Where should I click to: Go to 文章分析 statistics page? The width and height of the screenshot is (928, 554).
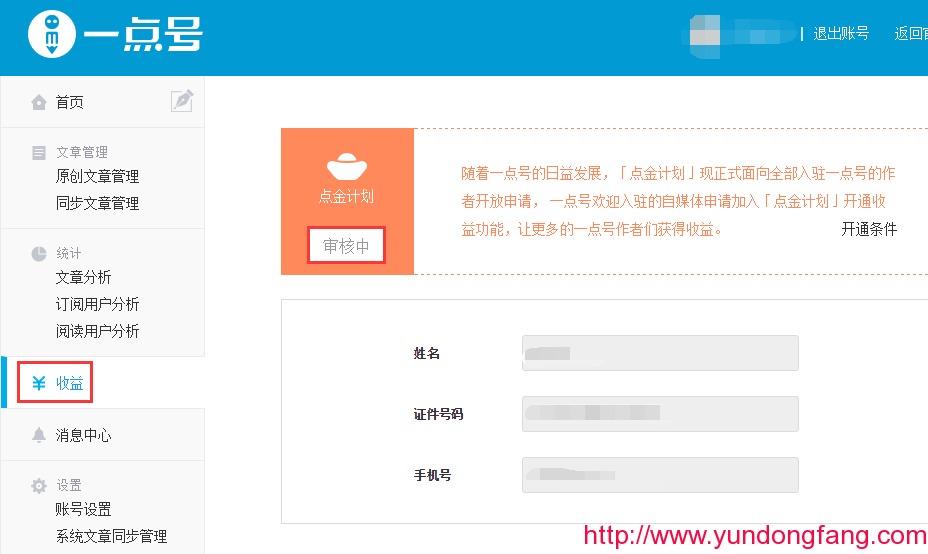tap(83, 278)
